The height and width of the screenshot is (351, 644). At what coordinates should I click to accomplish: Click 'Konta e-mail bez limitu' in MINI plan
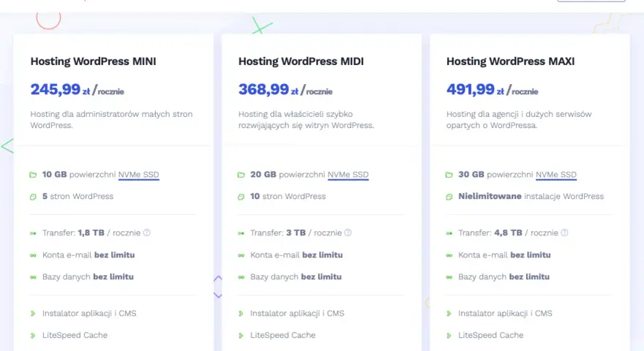(x=89, y=255)
